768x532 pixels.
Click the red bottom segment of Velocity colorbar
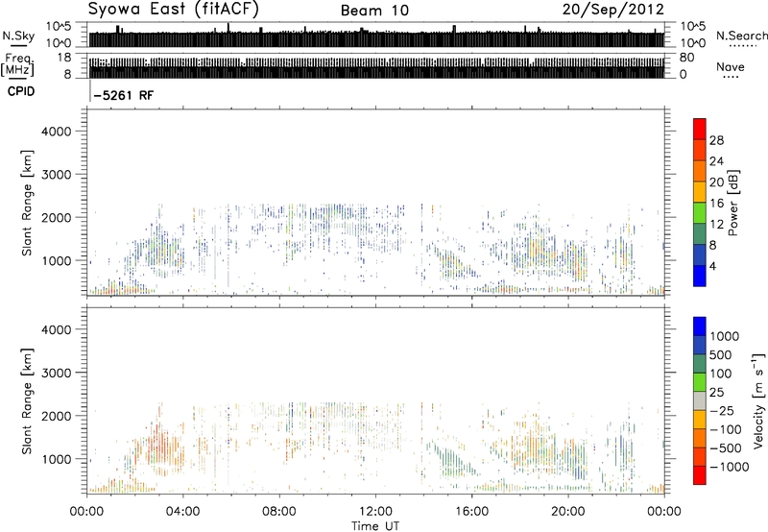(x=700, y=475)
